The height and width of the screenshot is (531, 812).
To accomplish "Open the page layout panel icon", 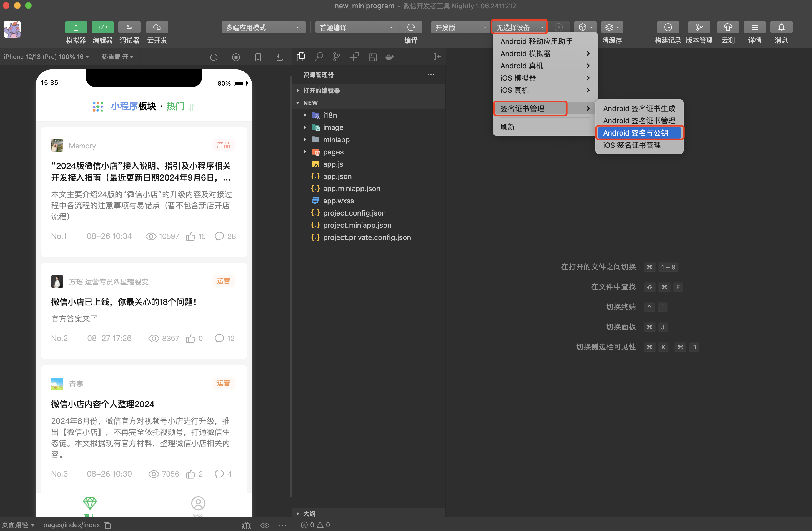I will (x=373, y=57).
